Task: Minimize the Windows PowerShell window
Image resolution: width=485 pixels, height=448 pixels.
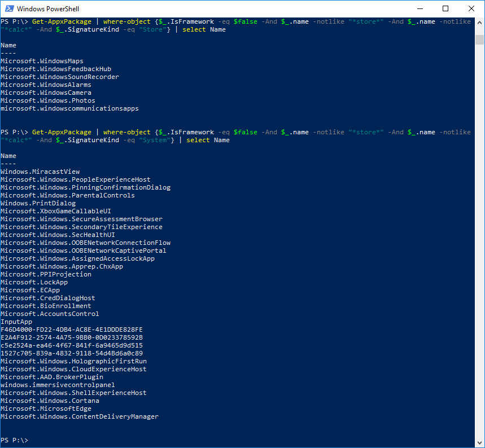Action: (420, 8)
